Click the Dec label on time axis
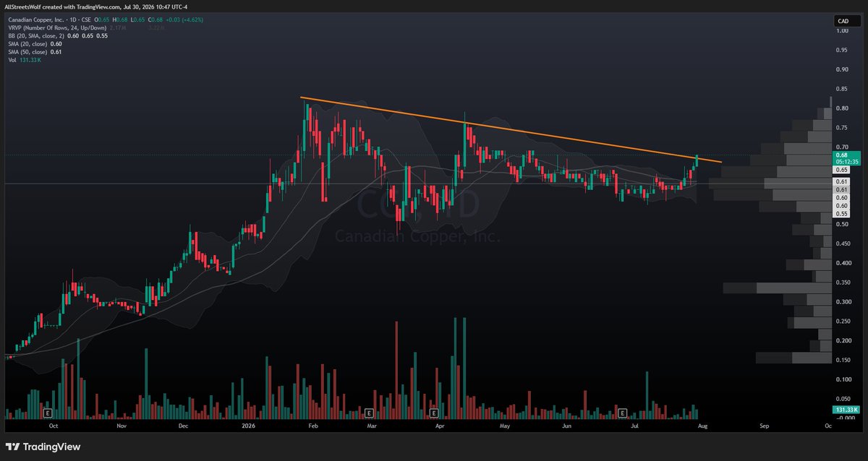Screen dimensions: 868x461 tap(182, 427)
